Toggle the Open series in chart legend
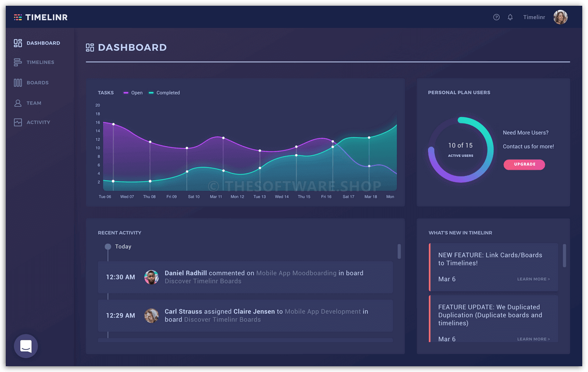 click(133, 93)
